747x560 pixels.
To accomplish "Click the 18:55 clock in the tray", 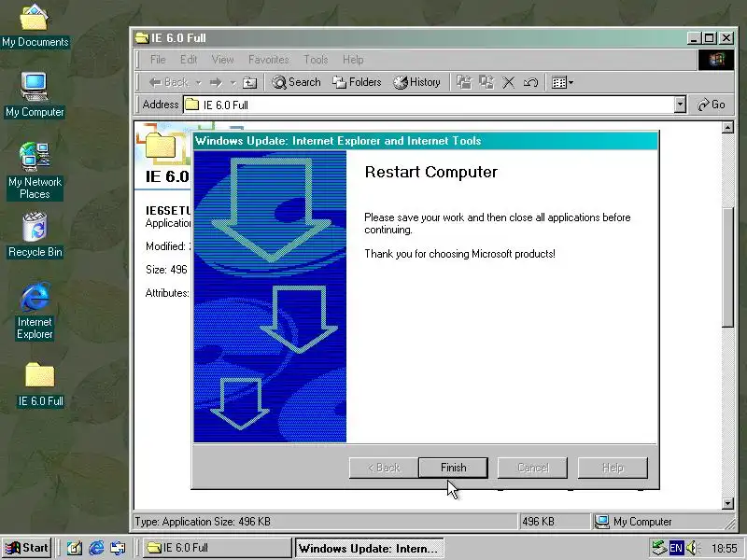I will [725, 549].
